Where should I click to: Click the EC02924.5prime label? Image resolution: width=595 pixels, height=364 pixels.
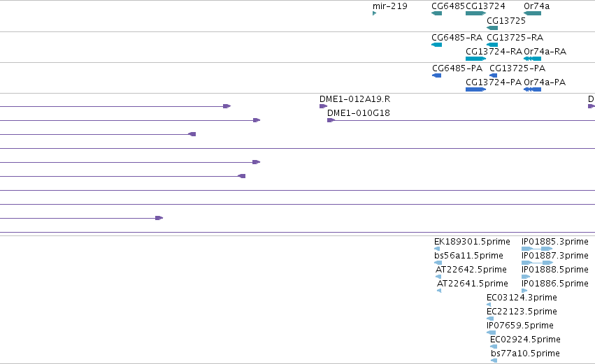click(x=525, y=340)
